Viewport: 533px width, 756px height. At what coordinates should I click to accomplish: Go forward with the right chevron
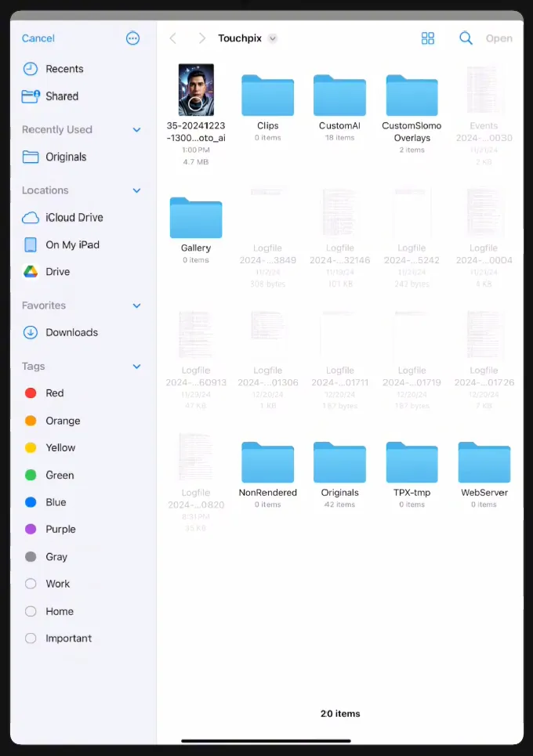pos(201,38)
